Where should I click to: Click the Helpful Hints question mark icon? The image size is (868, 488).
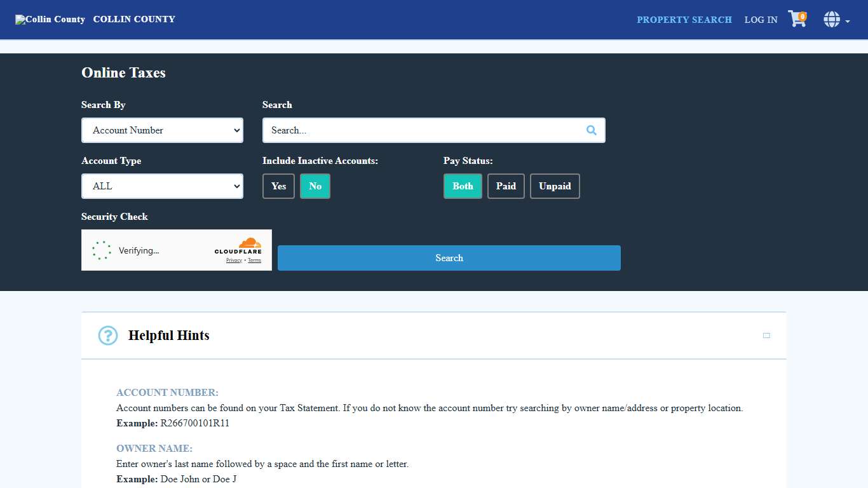pos(108,335)
